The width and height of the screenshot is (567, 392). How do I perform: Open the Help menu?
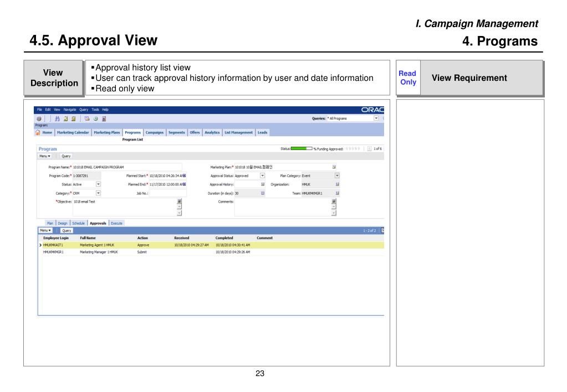click(105, 110)
